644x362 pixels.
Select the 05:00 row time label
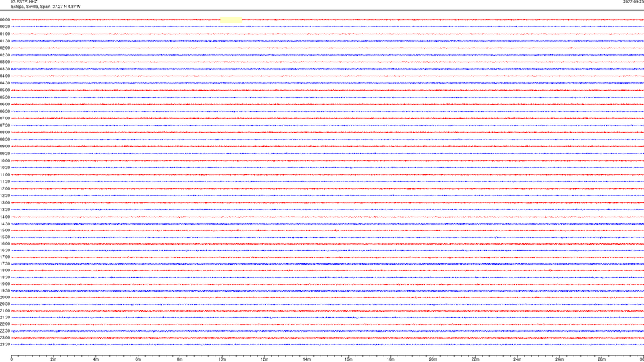click(x=5, y=90)
